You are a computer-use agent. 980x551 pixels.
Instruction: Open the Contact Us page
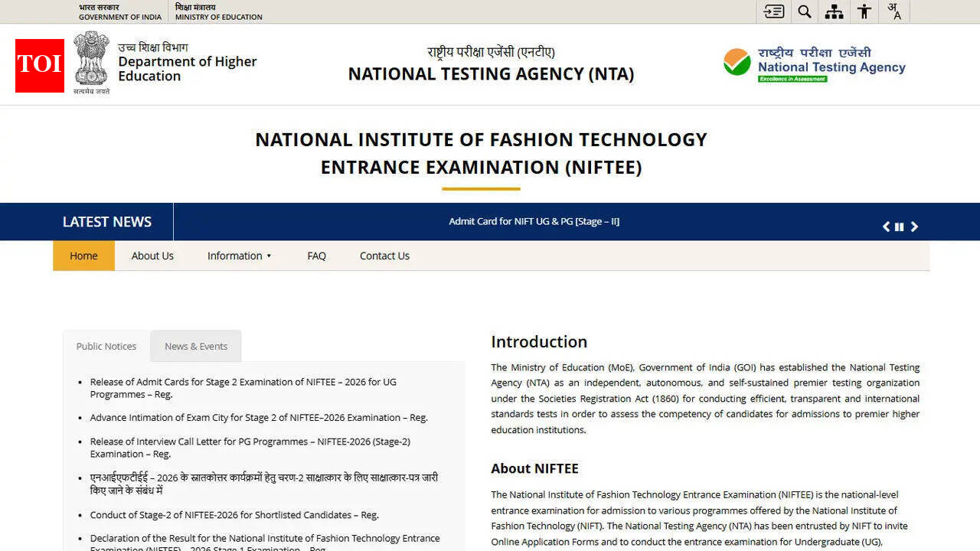[384, 256]
